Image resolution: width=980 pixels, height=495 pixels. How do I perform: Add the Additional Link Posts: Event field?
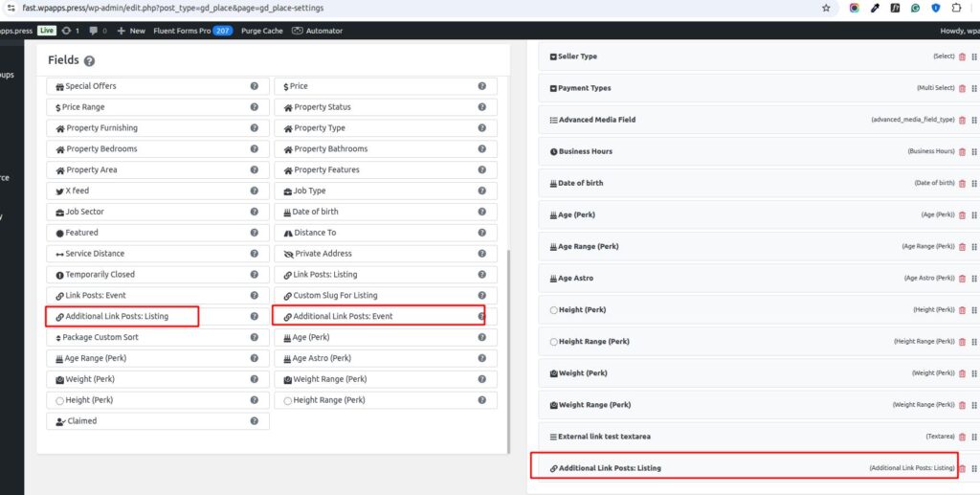[x=343, y=316]
